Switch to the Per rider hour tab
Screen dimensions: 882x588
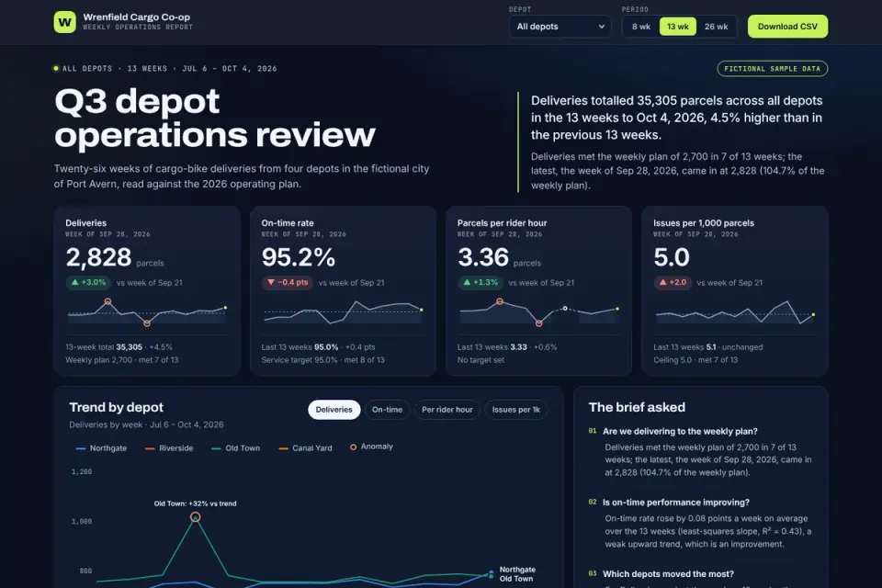coord(447,410)
